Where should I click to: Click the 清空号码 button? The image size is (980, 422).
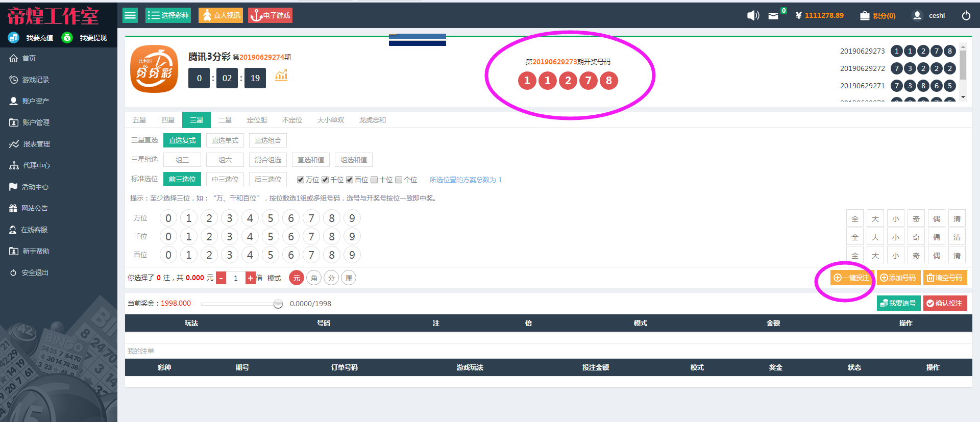pos(945,278)
